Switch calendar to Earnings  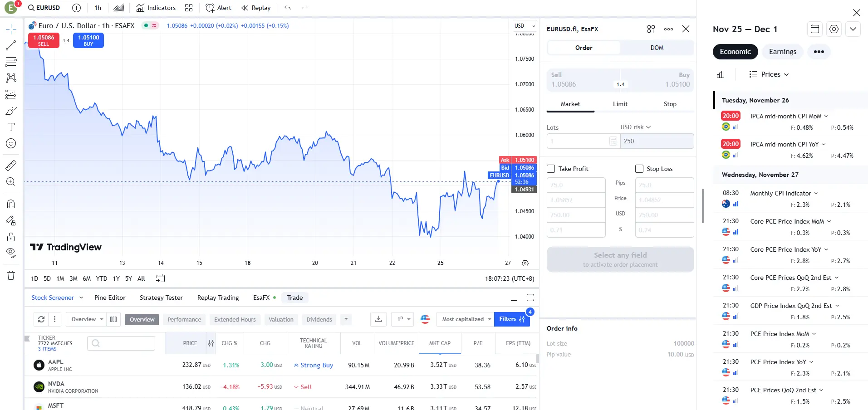pyautogui.click(x=782, y=52)
